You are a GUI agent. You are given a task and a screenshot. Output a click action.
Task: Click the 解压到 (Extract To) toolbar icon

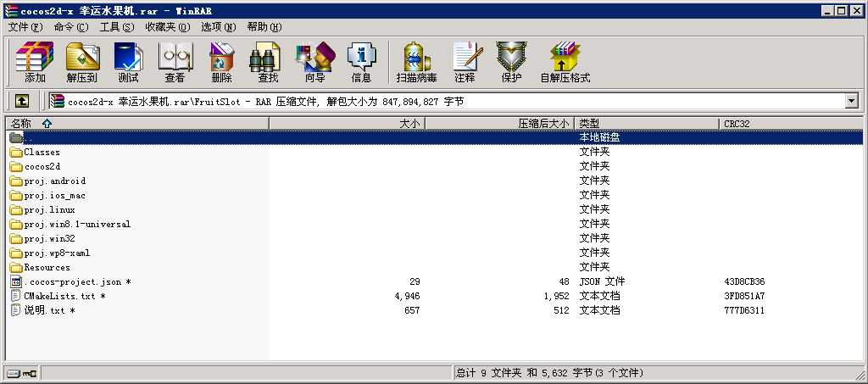(81, 57)
